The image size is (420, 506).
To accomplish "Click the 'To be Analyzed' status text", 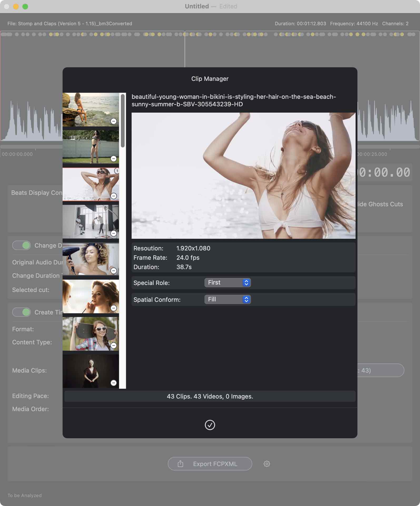I will (24, 495).
